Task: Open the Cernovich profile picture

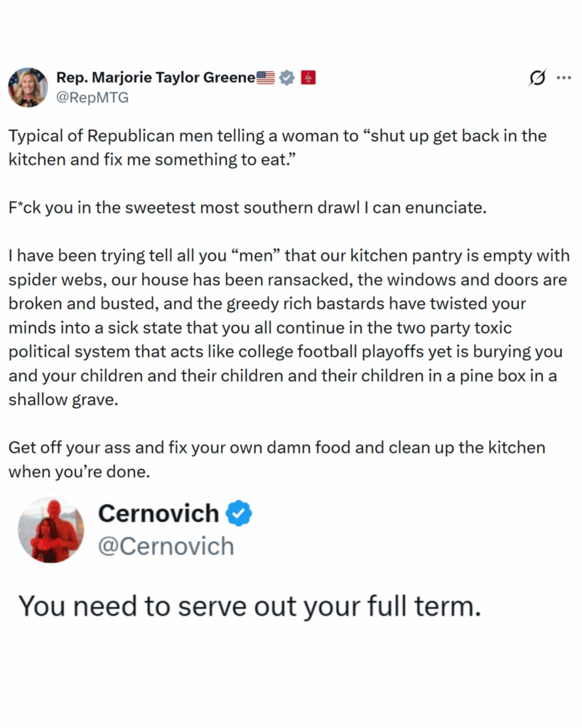Action: [51, 530]
